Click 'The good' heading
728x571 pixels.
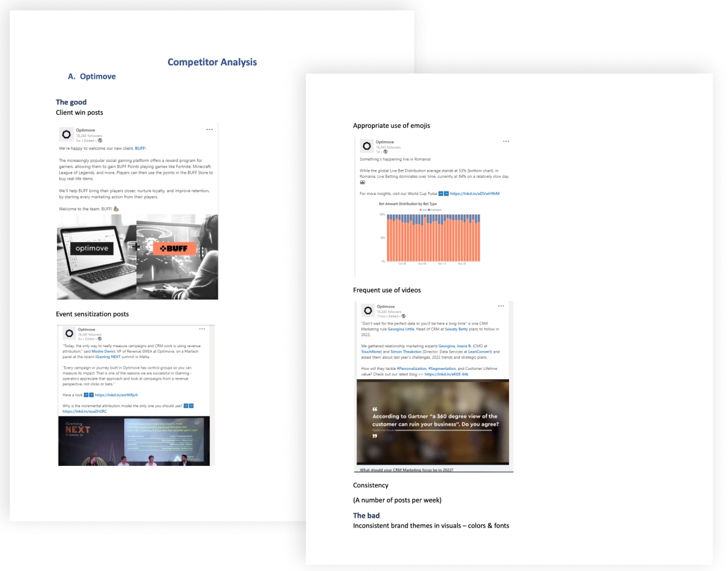click(x=71, y=102)
